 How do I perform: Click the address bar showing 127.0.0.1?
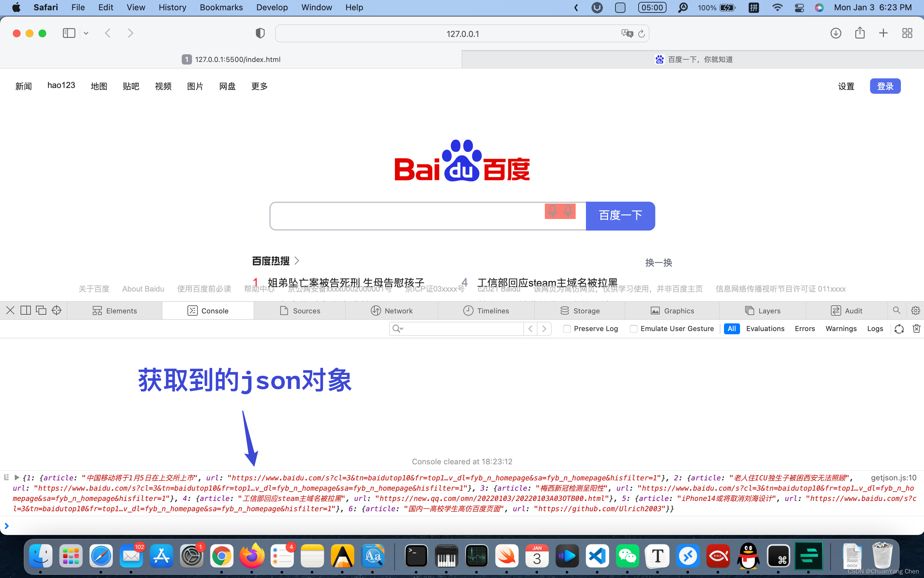point(462,34)
